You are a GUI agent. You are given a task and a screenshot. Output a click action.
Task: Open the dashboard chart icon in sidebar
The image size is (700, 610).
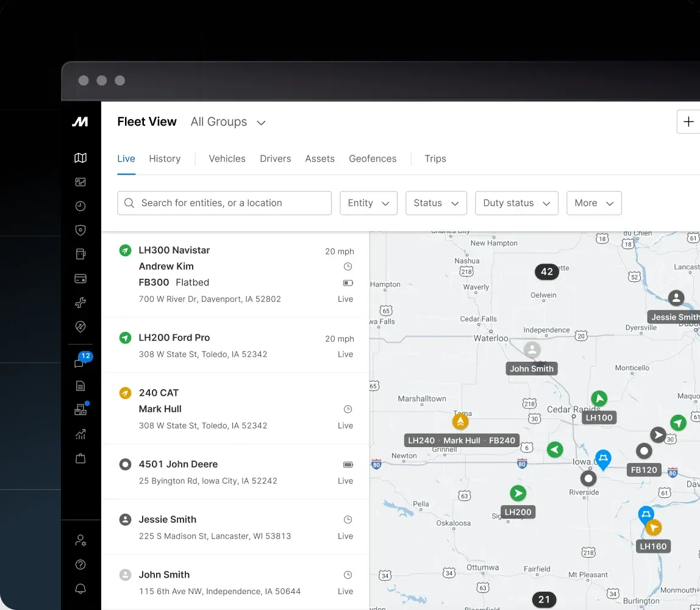click(80, 182)
